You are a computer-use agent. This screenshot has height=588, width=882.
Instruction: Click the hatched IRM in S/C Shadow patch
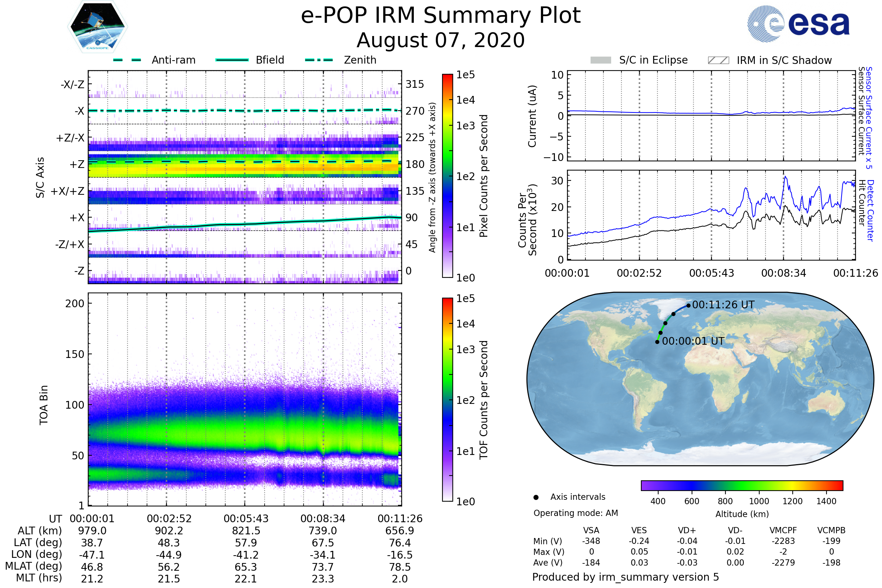point(718,60)
